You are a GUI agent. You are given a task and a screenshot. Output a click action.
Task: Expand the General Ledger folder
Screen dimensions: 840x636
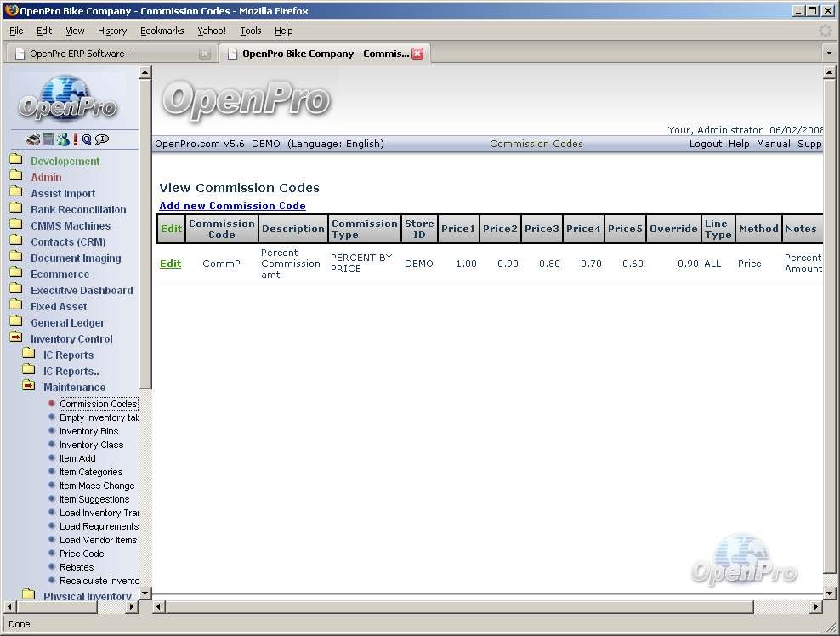pos(15,322)
